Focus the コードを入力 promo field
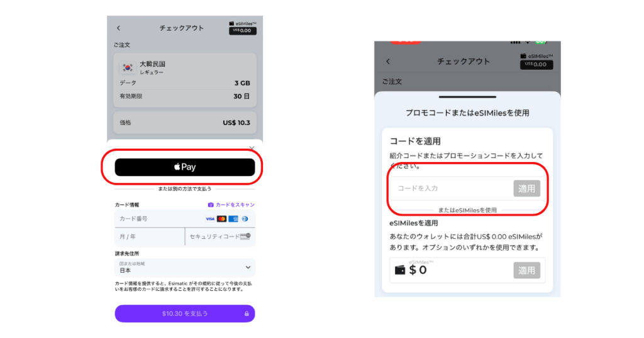This screenshot has height=338, width=644. [451, 188]
